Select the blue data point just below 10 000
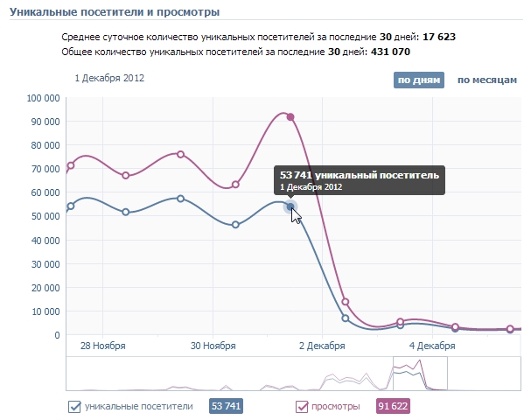The width and height of the screenshot is (531, 420). click(x=346, y=318)
